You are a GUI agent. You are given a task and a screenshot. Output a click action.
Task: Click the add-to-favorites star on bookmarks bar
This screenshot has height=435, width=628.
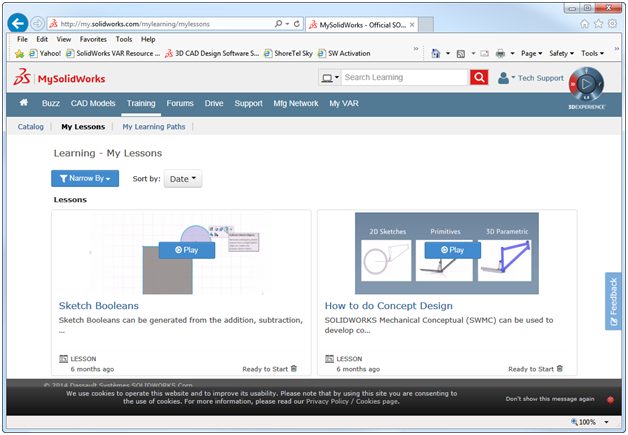click(19, 53)
